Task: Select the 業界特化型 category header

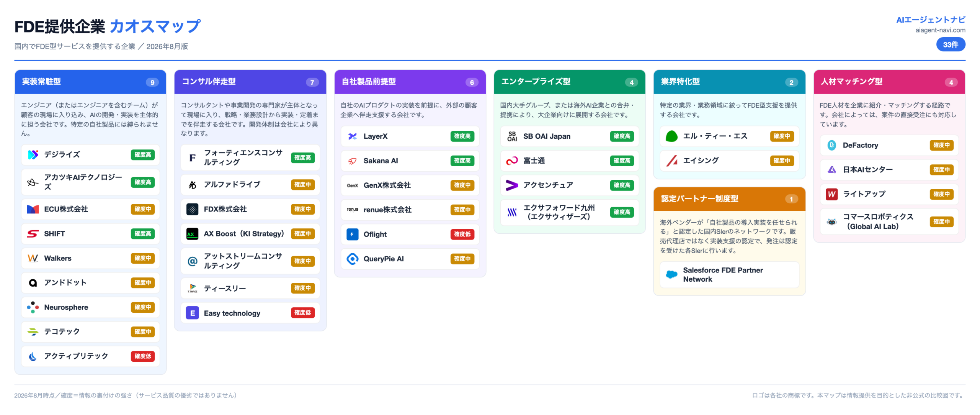Action: click(x=729, y=82)
